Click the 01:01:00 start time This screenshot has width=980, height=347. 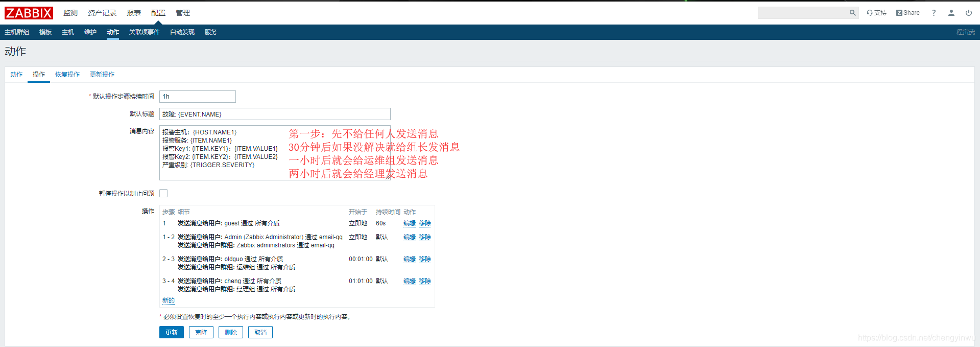(x=361, y=281)
